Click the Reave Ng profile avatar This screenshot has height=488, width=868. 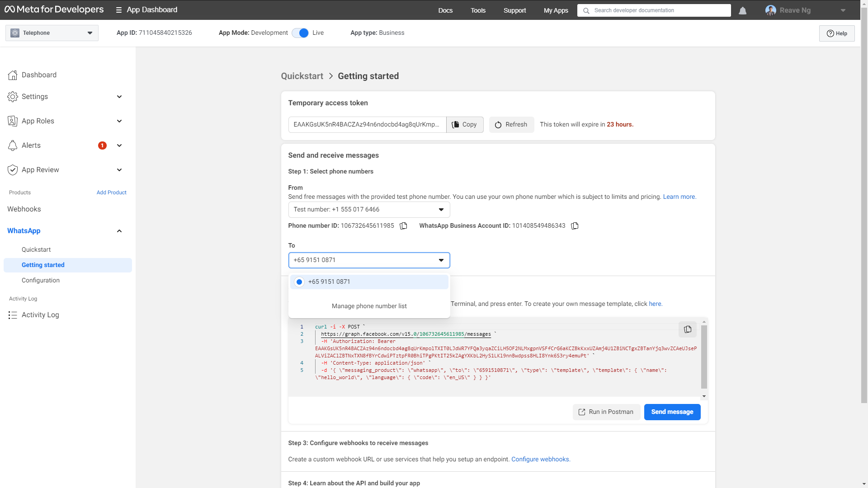[x=770, y=10]
